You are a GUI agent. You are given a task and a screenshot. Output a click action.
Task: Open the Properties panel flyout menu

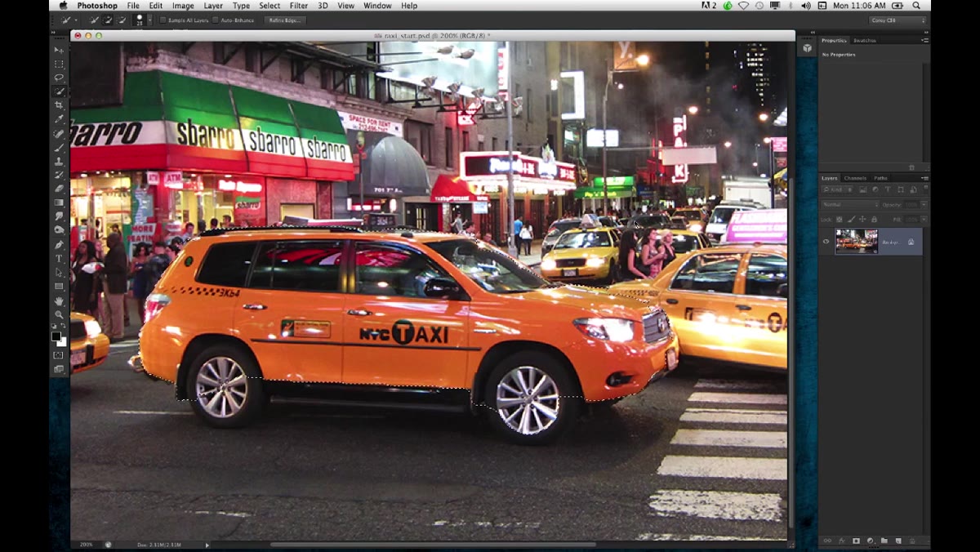[924, 40]
